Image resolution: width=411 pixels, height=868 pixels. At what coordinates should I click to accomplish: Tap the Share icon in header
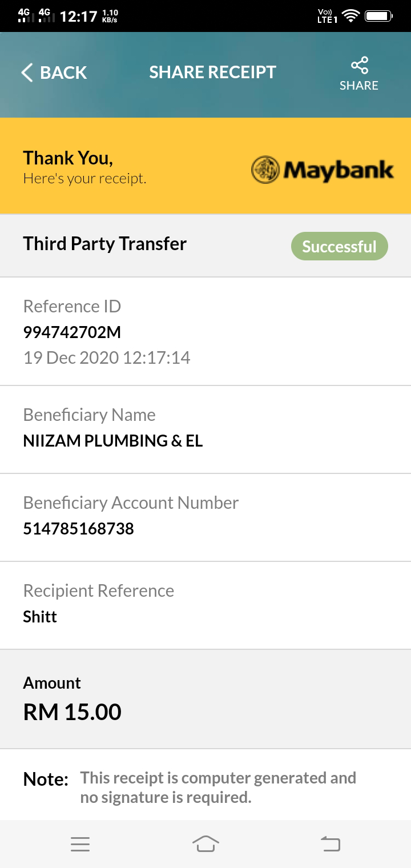coord(360,65)
